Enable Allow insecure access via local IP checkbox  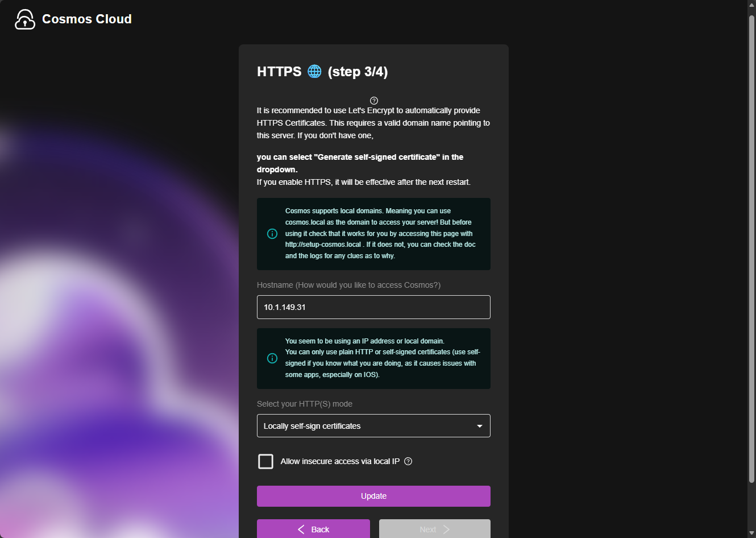266,461
